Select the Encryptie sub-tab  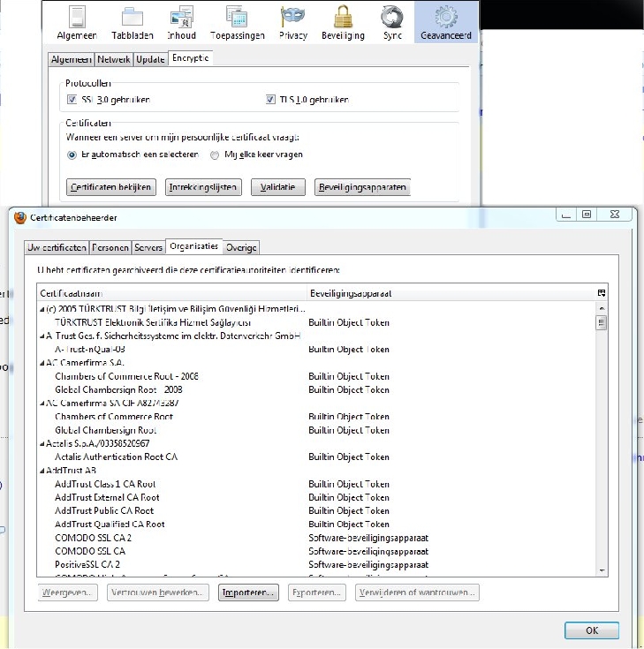(x=190, y=58)
